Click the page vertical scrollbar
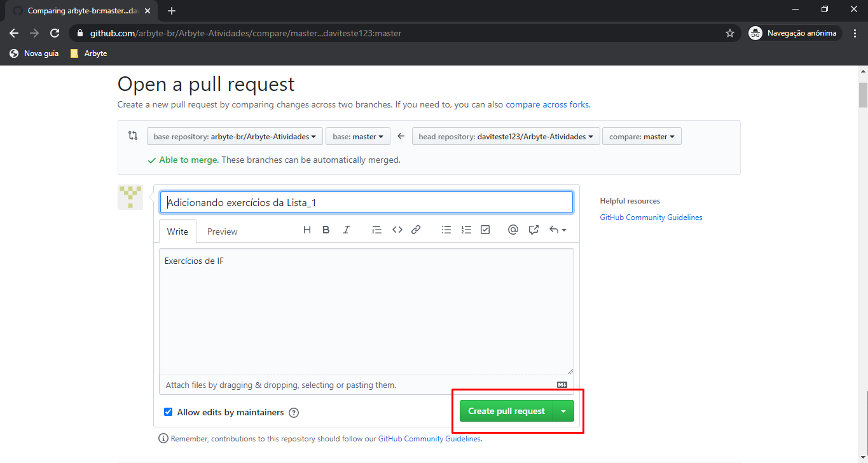This screenshot has width=868, height=463. (863, 95)
